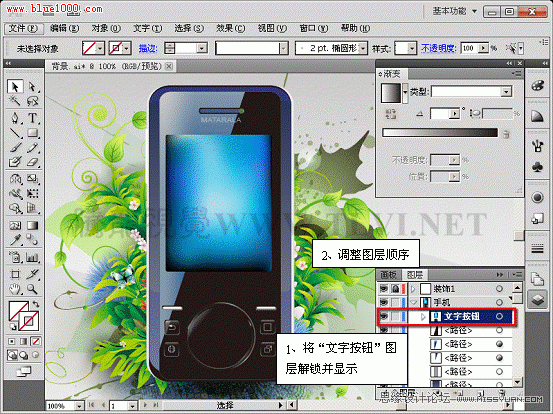Open the 样式 graphic style dropdown
Image resolution: width=553 pixels, height=414 pixels.
[x=412, y=48]
